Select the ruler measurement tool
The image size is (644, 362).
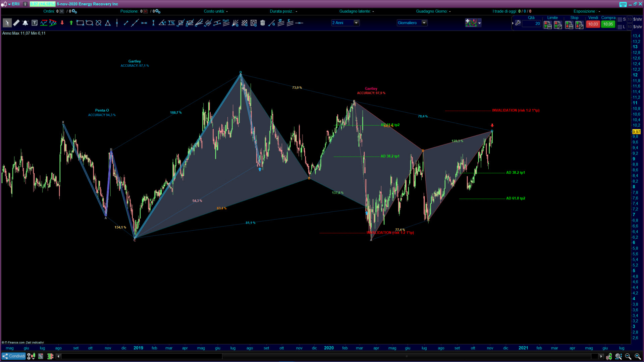16,23
